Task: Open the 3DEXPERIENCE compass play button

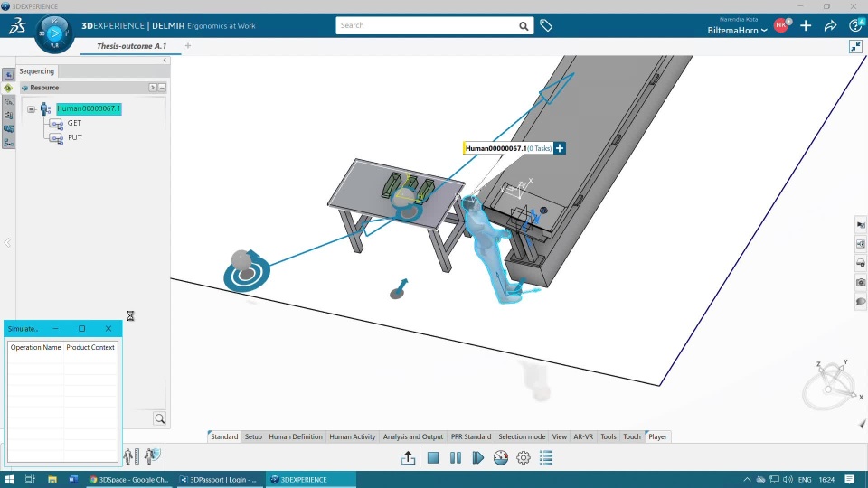Action: pos(54,33)
